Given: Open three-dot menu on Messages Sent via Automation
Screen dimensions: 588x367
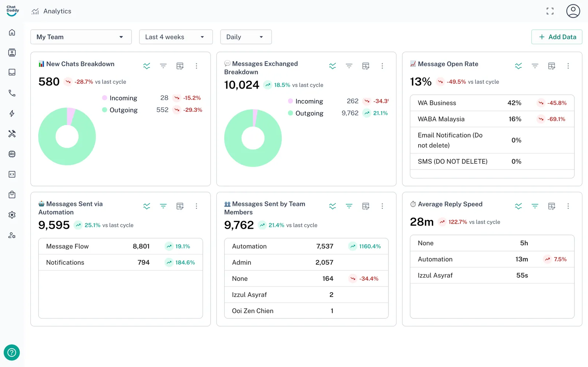Looking at the screenshot, I should pyautogui.click(x=196, y=206).
